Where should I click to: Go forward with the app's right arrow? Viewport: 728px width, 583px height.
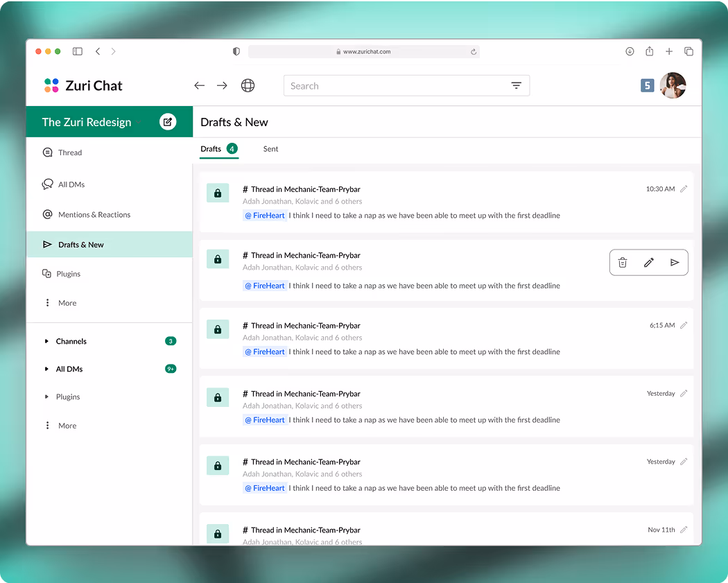point(222,85)
